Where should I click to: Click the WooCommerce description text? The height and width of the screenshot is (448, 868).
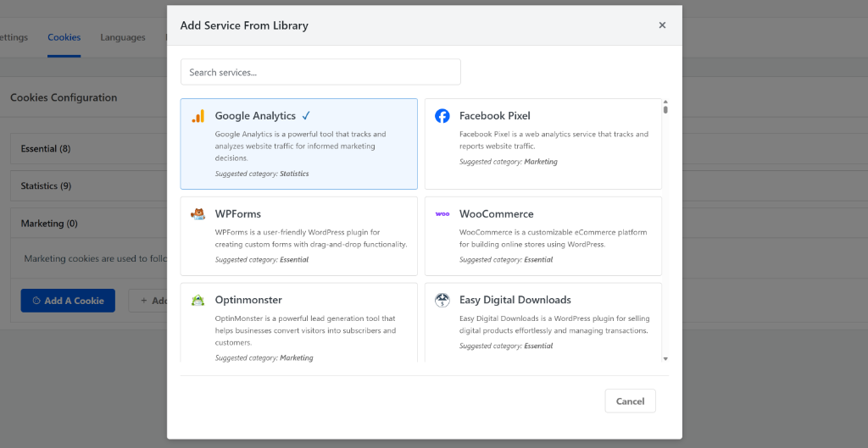click(553, 238)
